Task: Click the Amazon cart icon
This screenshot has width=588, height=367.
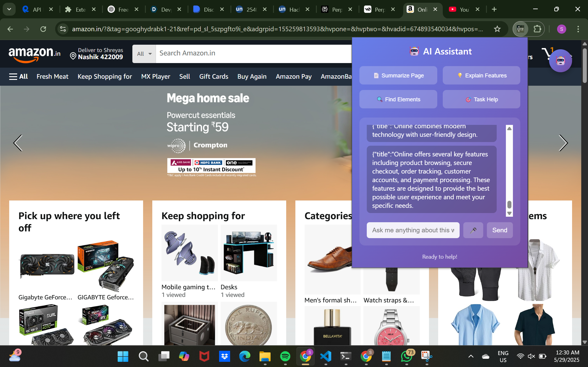Action: [x=548, y=54]
